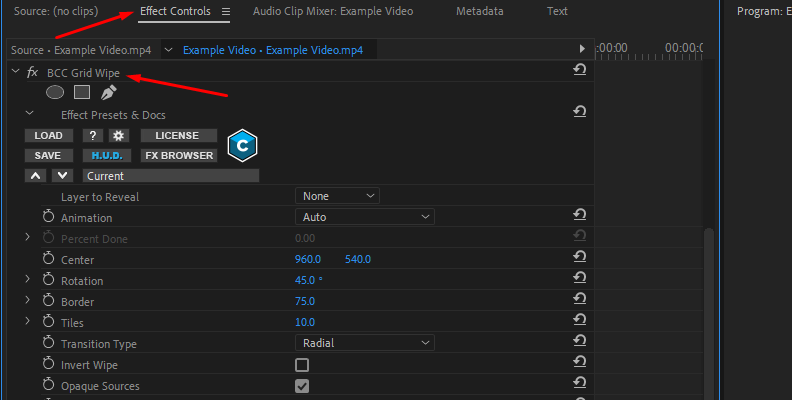Toggle the BCC Grid Wipe fx switch

[32, 72]
